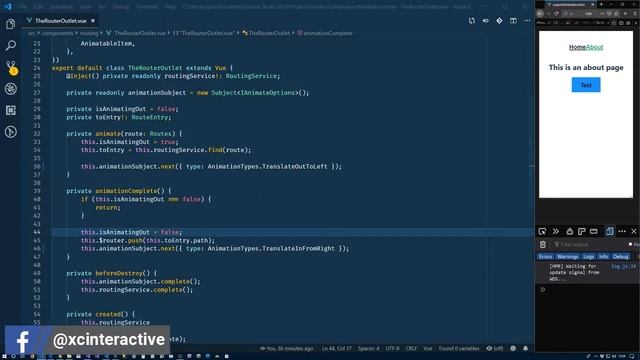Close the devtools panel
Viewport: 640px width, 360px height.
[634, 231]
